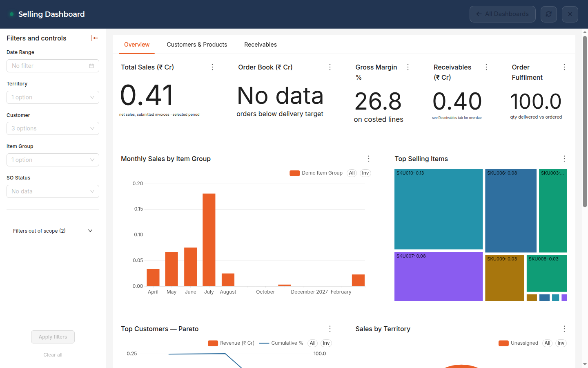Open the Receivables tab
Viewport: 588px width, 368px height.
[x=261, y=45]
